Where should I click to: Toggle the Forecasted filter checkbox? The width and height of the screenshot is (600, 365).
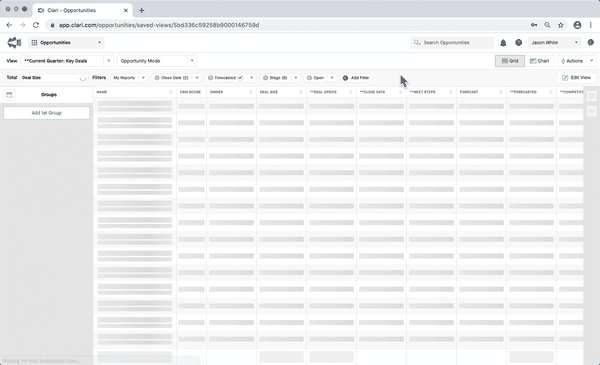[240, 78]
